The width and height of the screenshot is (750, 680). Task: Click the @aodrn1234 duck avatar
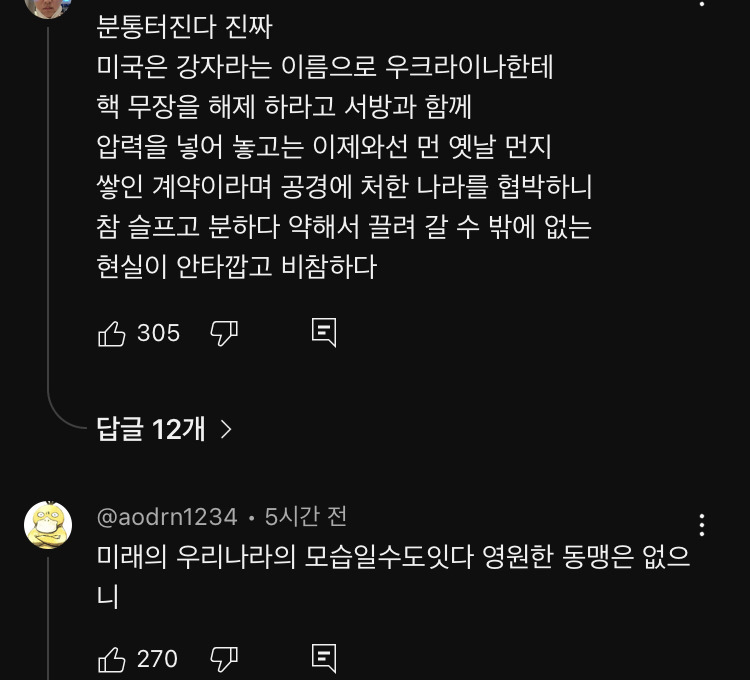tap(47, 525)
